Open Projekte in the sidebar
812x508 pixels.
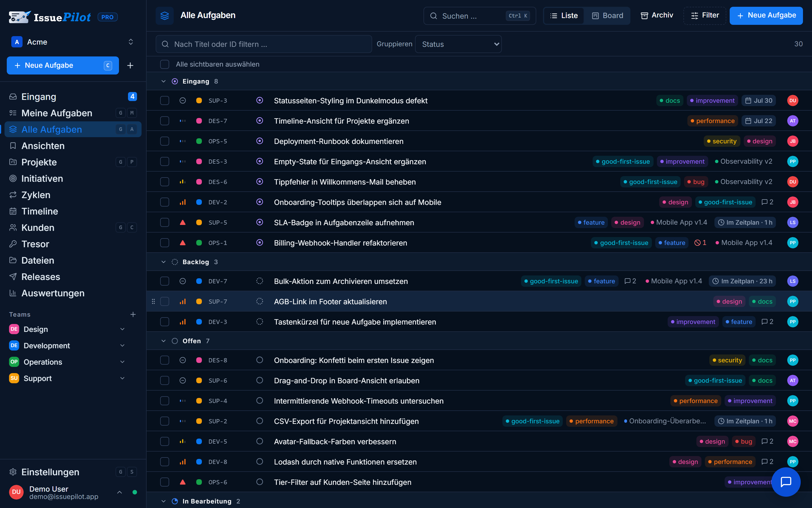[73, 162]
